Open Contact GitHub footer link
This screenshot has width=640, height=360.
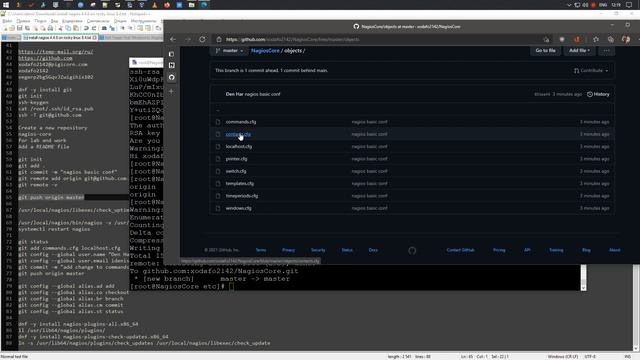460,250
